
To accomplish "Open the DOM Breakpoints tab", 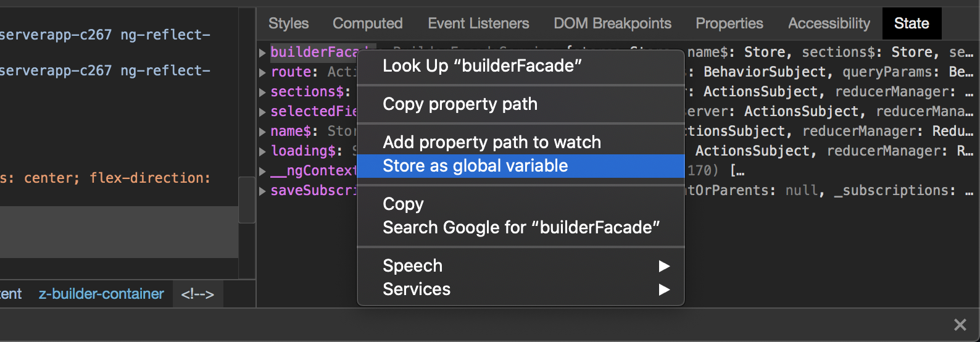I will [x=612, y=23].
